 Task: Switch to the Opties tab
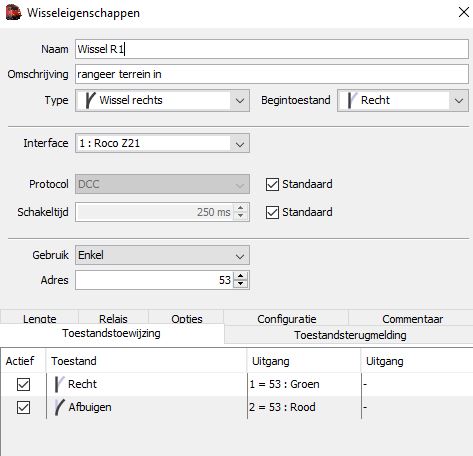[187, 317]
